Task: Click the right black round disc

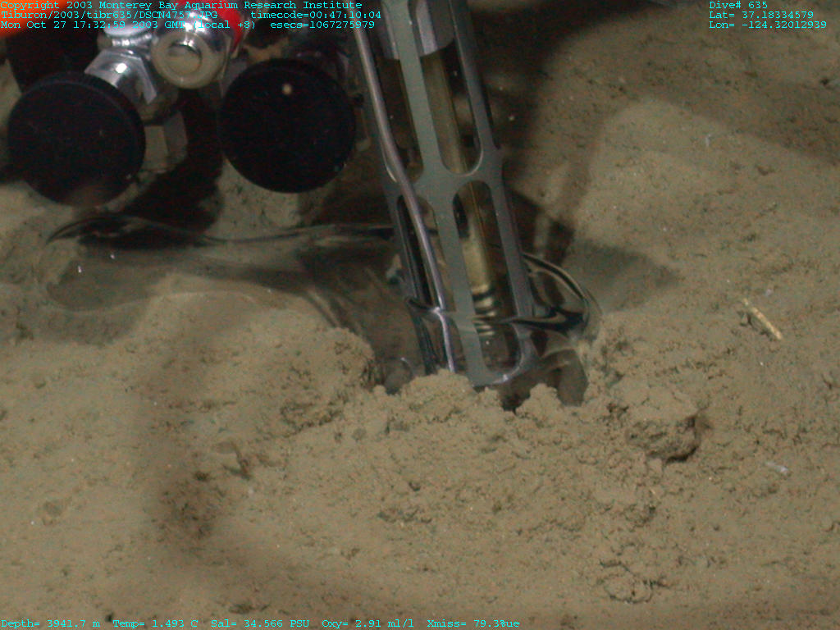Action: point(287,126)
